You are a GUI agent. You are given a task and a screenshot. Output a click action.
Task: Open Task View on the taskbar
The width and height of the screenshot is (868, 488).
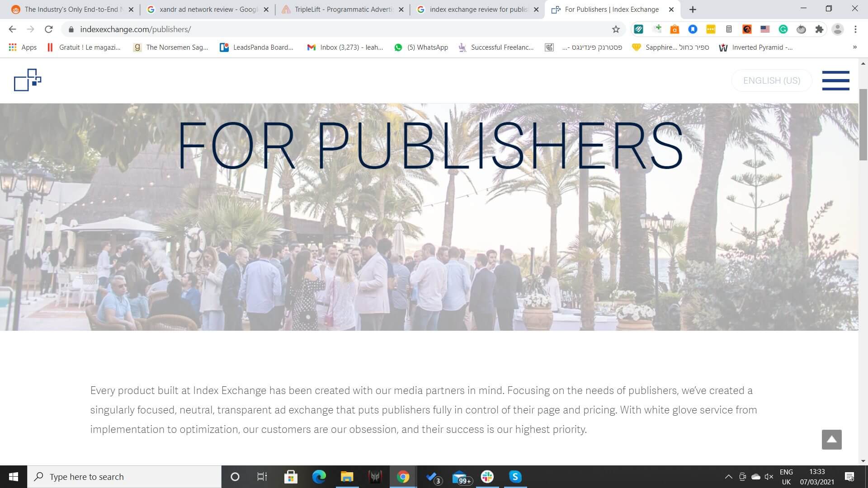click(262, 477)
